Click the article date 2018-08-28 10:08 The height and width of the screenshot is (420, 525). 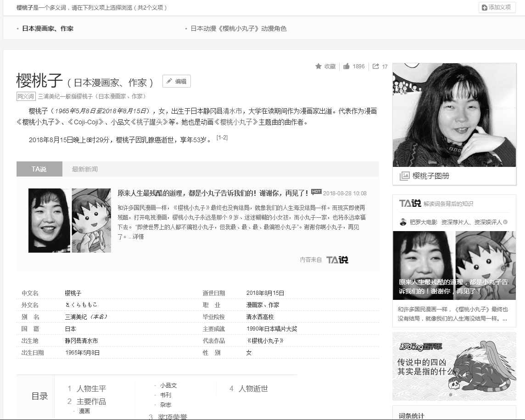tap(345, 193)
